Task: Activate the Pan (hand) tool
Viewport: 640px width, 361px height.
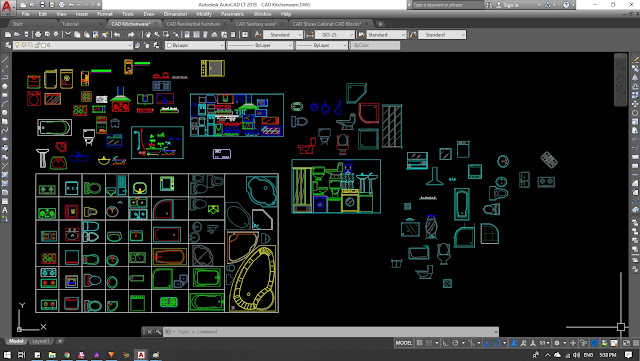Action: tap(148, 35)
